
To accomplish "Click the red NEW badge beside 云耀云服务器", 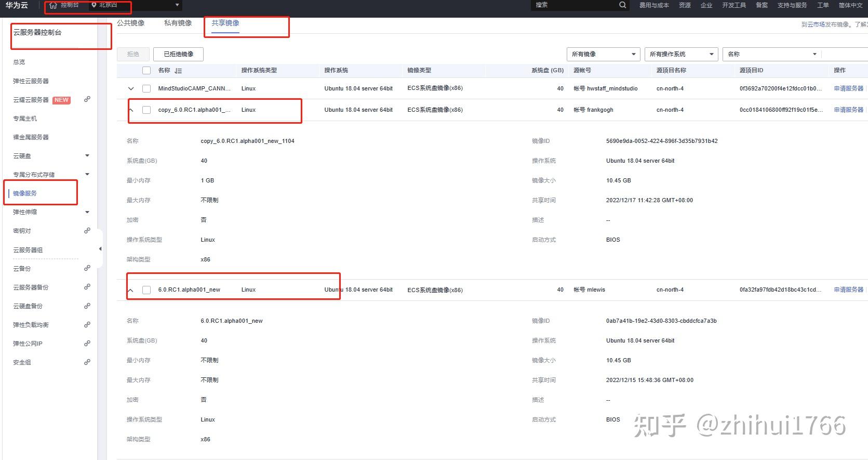I will point(61,100).
